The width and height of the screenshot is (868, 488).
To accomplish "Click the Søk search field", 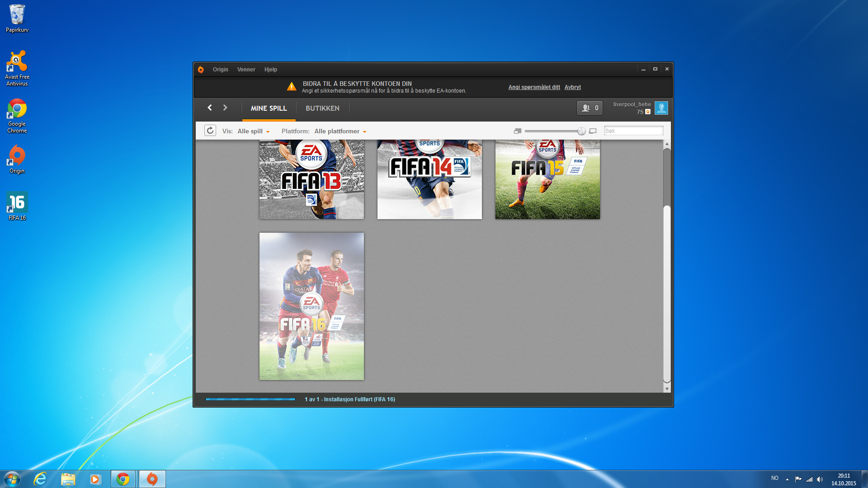I will point(634,131).
